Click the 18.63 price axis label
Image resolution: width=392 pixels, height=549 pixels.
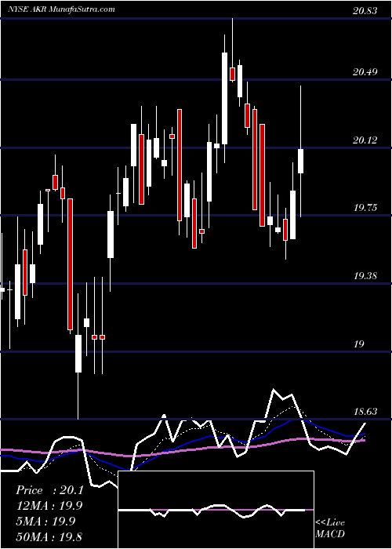tap(365, 412)
